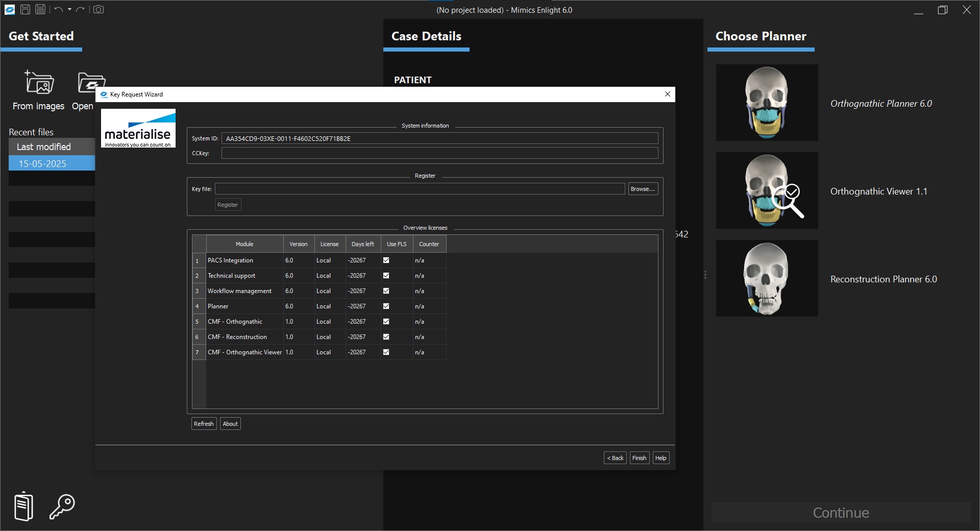This screenshot has height=531, width=980.
Task: Switch to the Case Details tab
Action: click(x=426, y=36)
